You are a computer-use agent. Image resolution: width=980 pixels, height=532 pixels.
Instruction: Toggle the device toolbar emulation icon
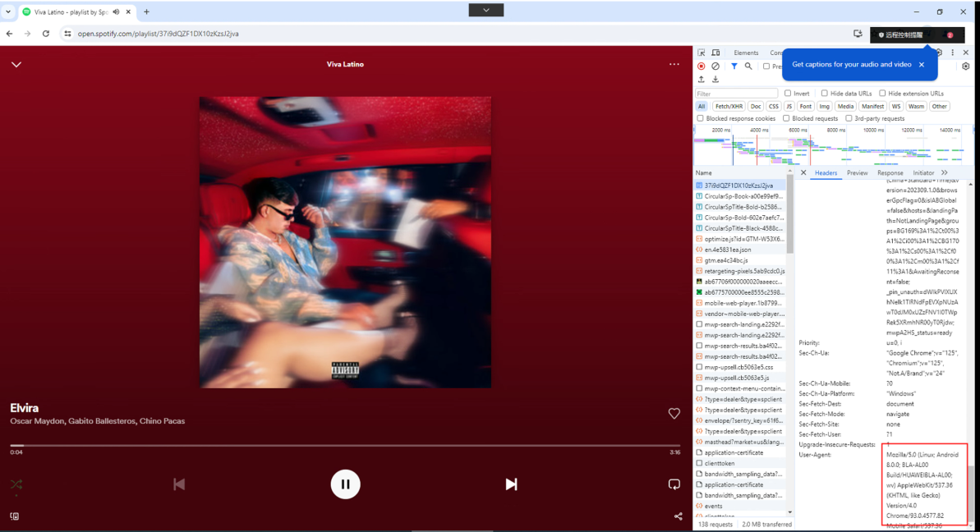tap(715, 53)
